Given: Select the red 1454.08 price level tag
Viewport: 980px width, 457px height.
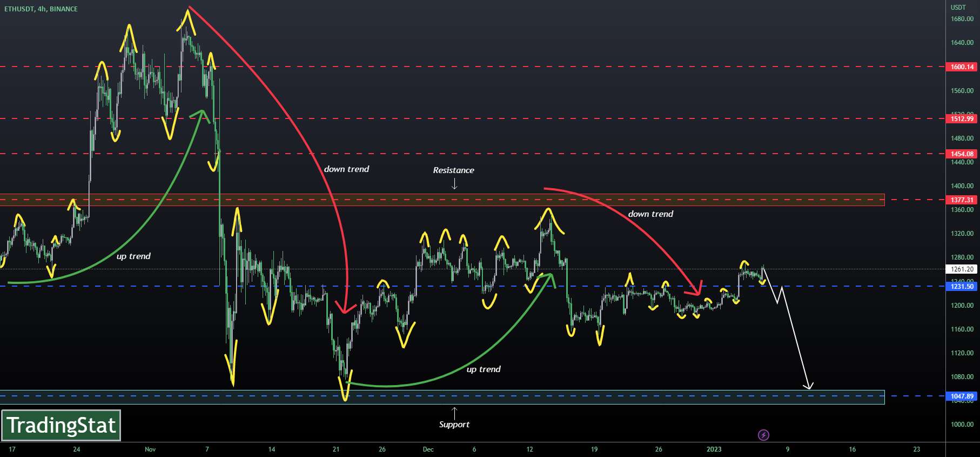Looking at the screenshot, I should coord(962,154).
